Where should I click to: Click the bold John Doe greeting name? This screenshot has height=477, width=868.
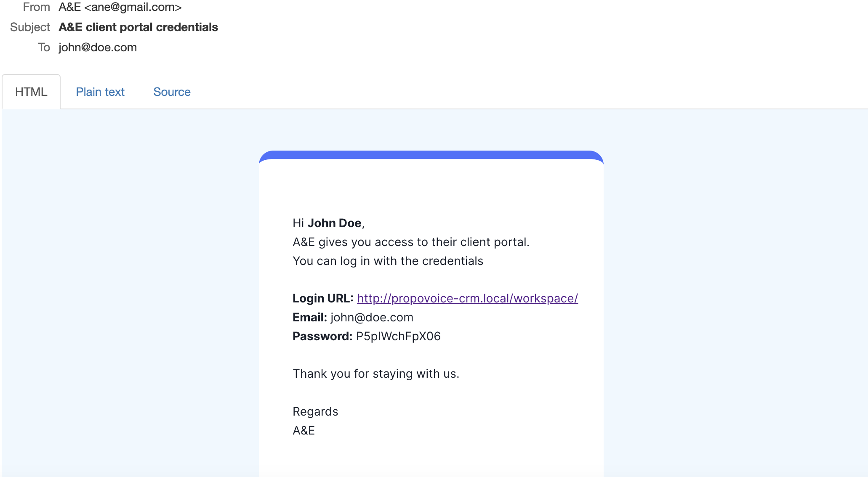[x=334, y=223]
